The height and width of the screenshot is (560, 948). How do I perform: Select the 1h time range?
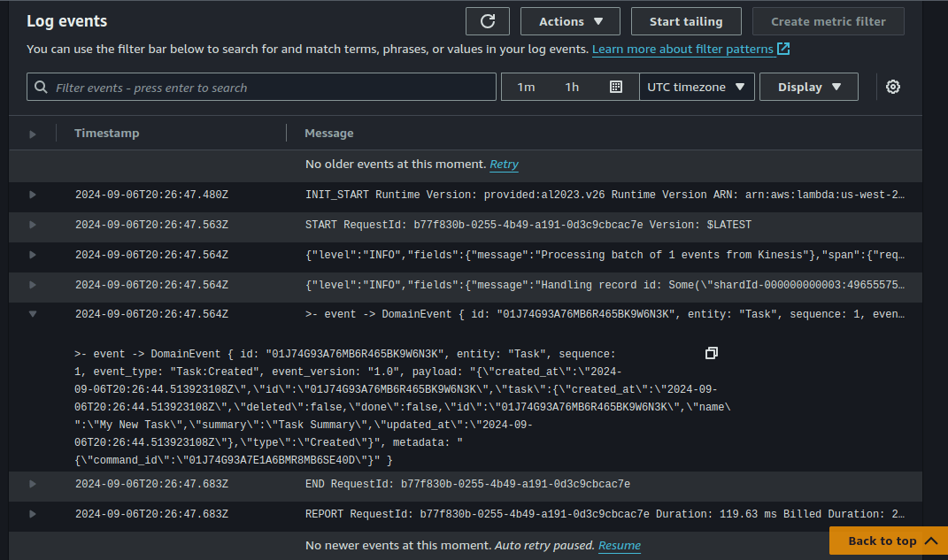572,87
